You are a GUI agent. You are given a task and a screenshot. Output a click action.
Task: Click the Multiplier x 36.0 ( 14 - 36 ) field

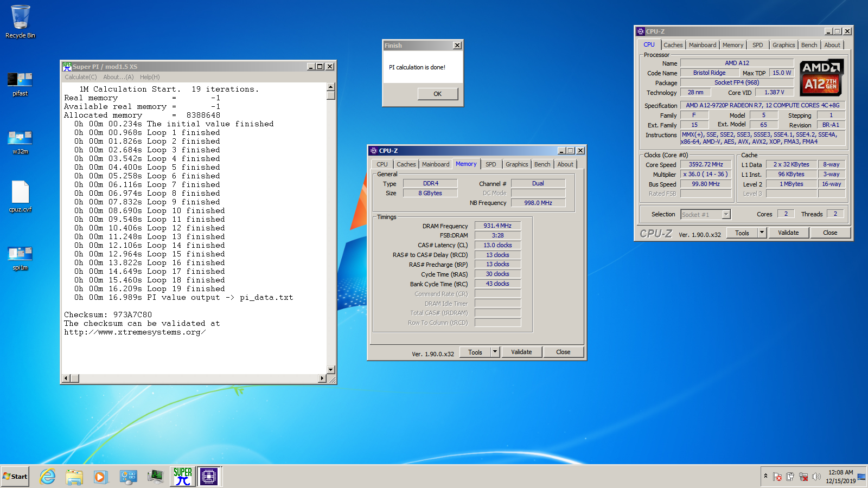(706, 174)
